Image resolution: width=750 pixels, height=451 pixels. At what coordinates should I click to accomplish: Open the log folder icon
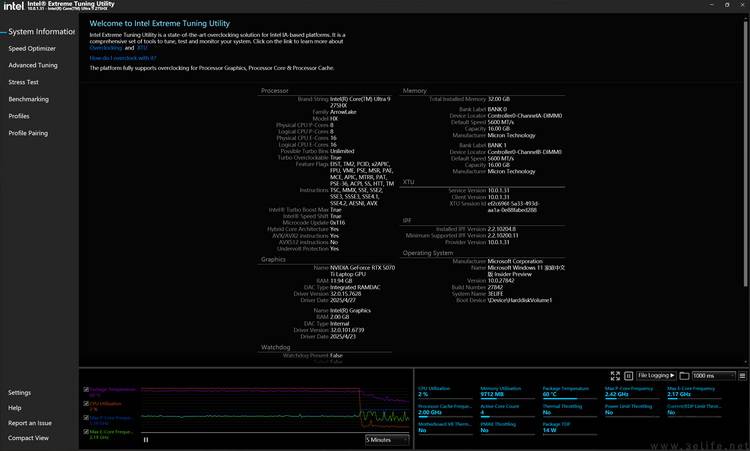(684, 376)
